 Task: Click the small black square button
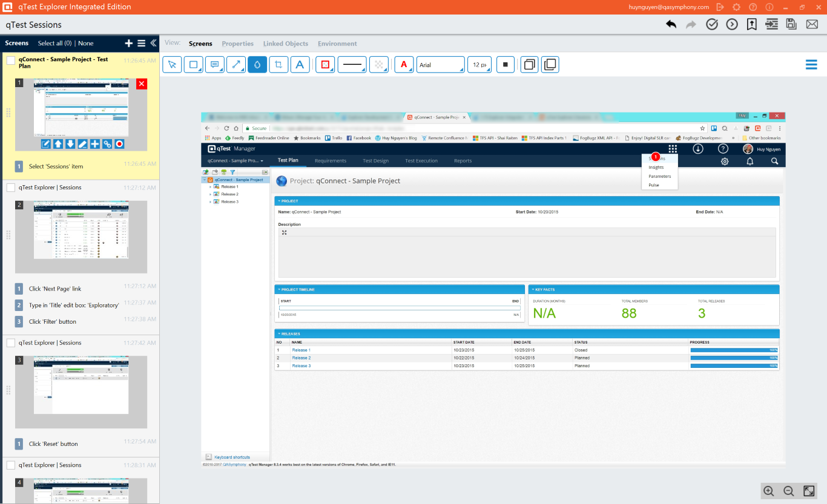coord(505,64)
